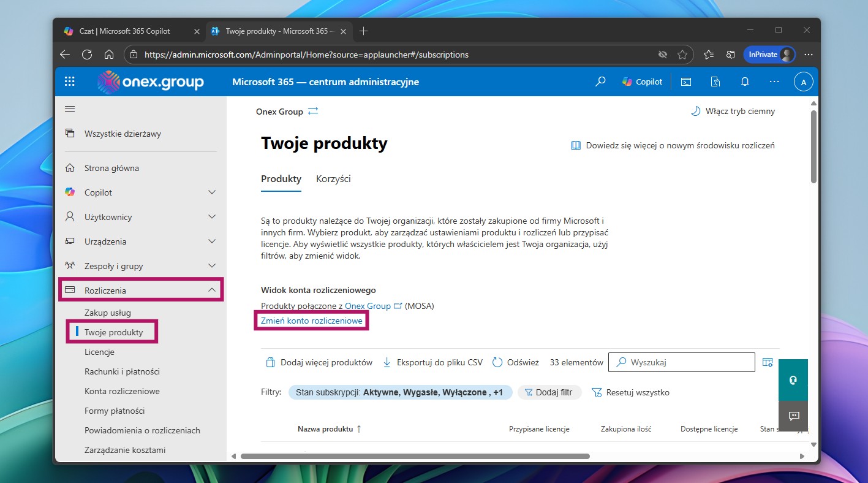The image size is (868, 483).
Task: Click the InPrivate profile badge
Action: click(x=769, y=55)
